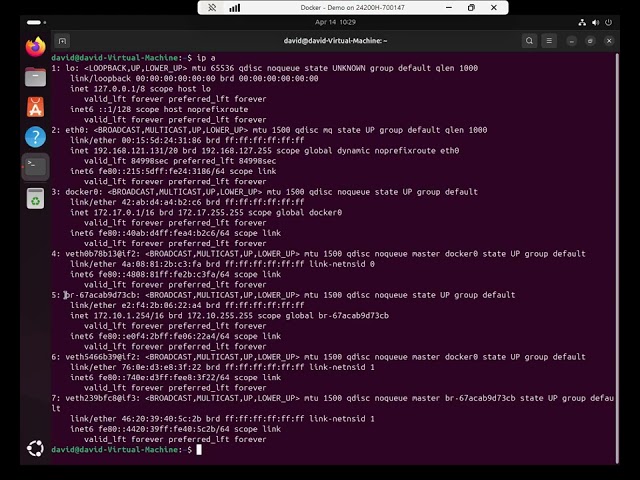Viewport: 640px width, 480px height.
Task: Close the Docker - Demo remote session
Action: [494, 8]
